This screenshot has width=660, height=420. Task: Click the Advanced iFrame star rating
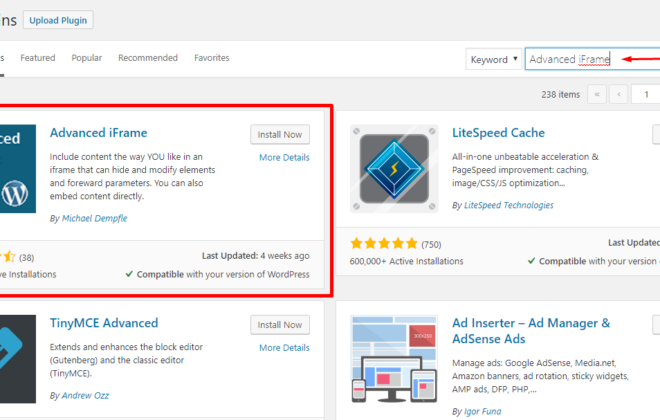[x=8, y=257]
